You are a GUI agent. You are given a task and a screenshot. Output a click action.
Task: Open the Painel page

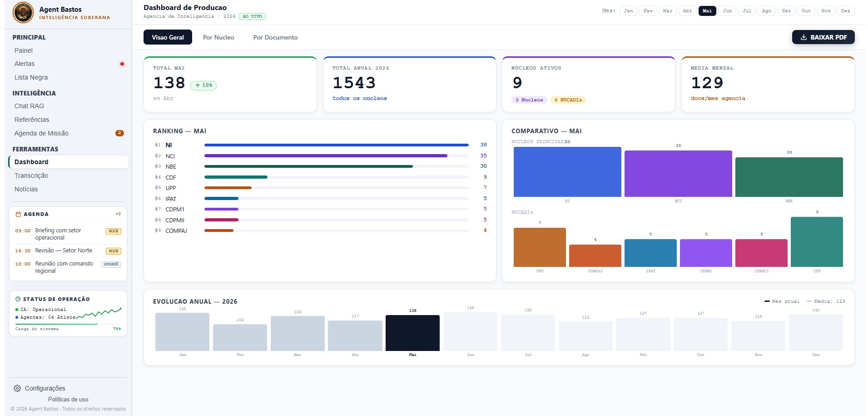point(68,50)
